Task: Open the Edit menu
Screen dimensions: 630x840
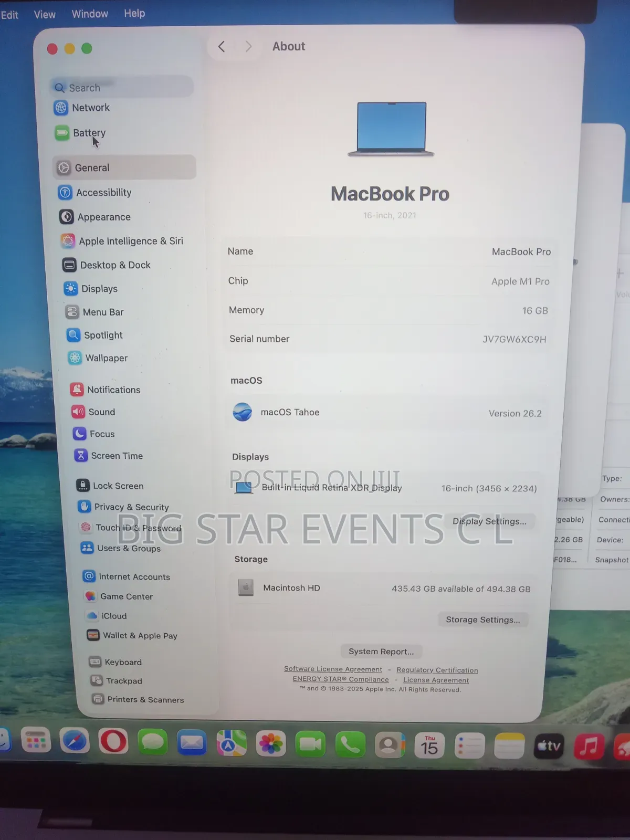Action: 9,15
